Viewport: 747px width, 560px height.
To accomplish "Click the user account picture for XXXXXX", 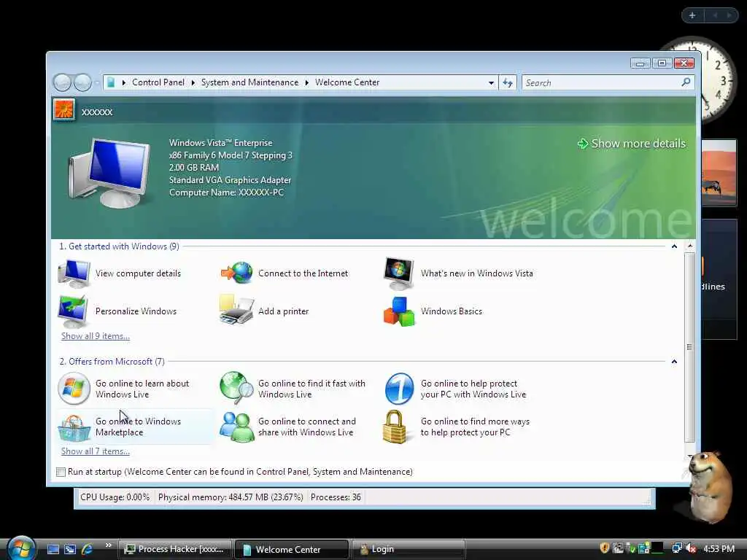I will tap(64, 110).
